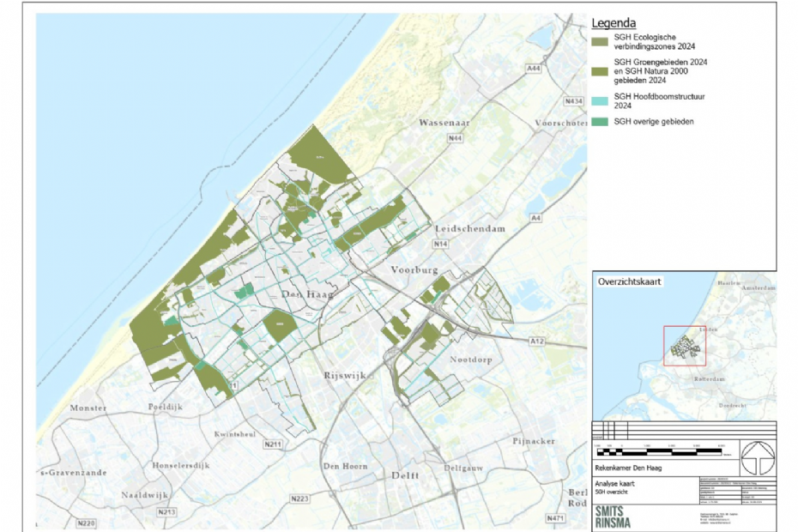The width and height of the screenshot is (798, 532).
Task: Click the olive green Natura 2000 color swatch
Action: tap(598, 70)
